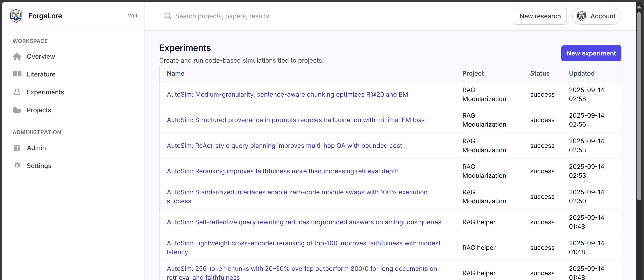Click the Account avatar icon
The image size is (644, 280).
tap(581, 16)
